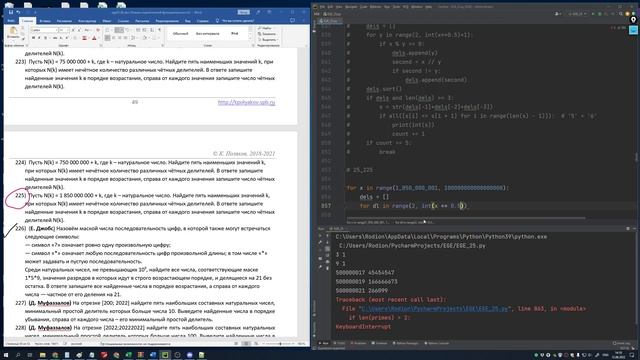Click the PyCharm editor horizontal scrollbar
Screen dimensions: 640x360
point(465,218)
